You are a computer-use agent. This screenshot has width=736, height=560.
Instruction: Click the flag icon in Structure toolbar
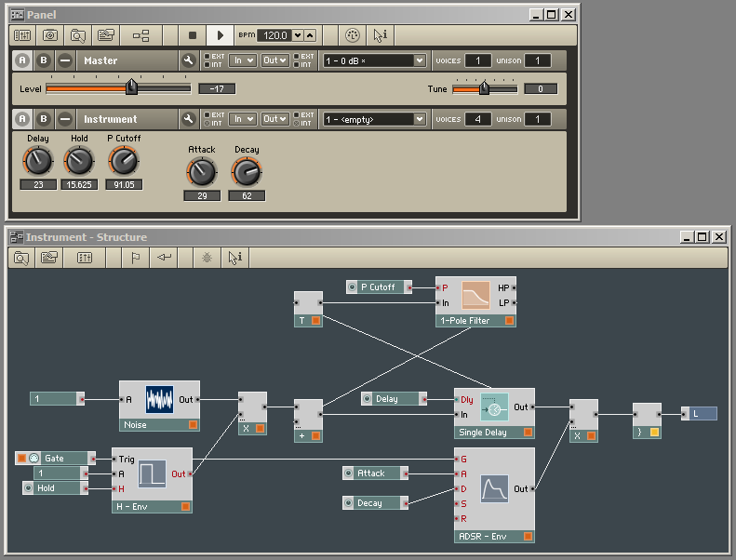pyautogui.click(x=136, y=258)
